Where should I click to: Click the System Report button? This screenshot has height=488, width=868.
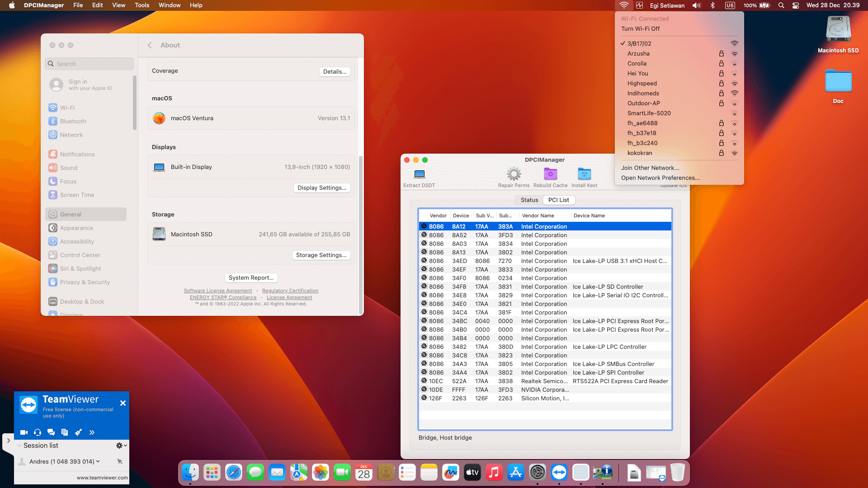[x=251, y=277]
